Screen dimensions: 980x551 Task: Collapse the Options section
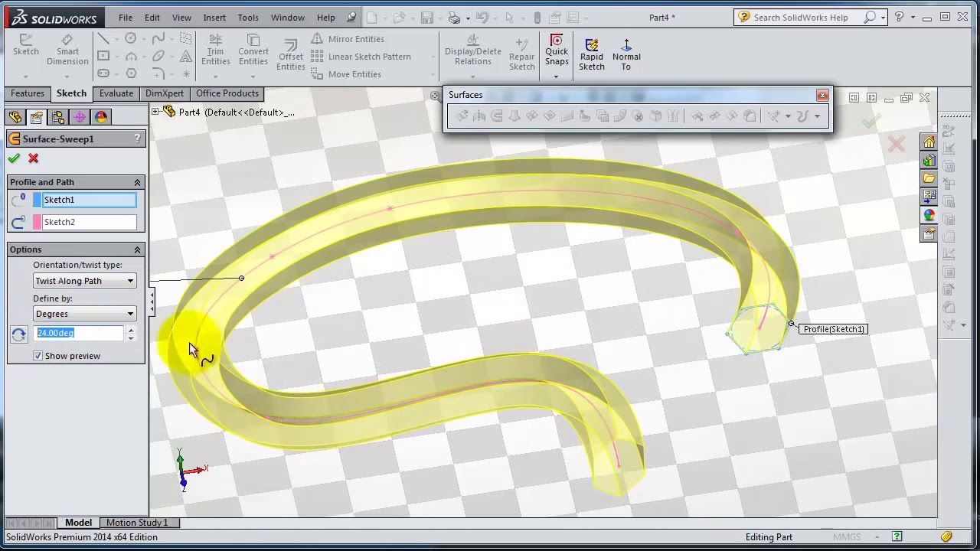pos(138,249)
